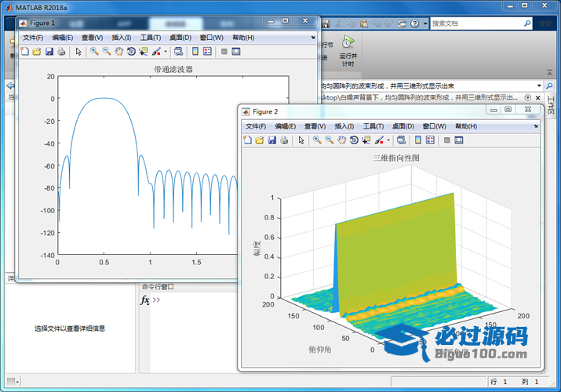Open 编辑(E) menu in Figure 1

click(63, 38)
